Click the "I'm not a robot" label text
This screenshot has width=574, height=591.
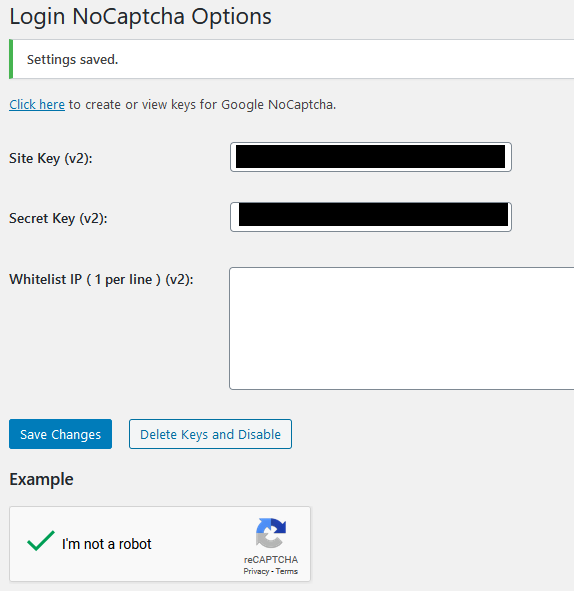tap(106, 544)
